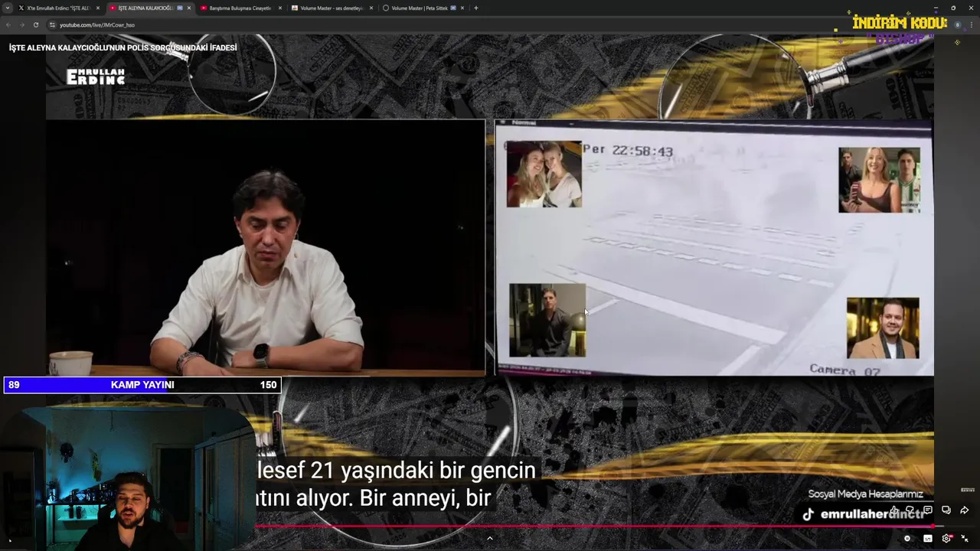
Task: Close the İŞTE ALEYNA KALAYCIOĞLU tab
Action: pos(189,8)
